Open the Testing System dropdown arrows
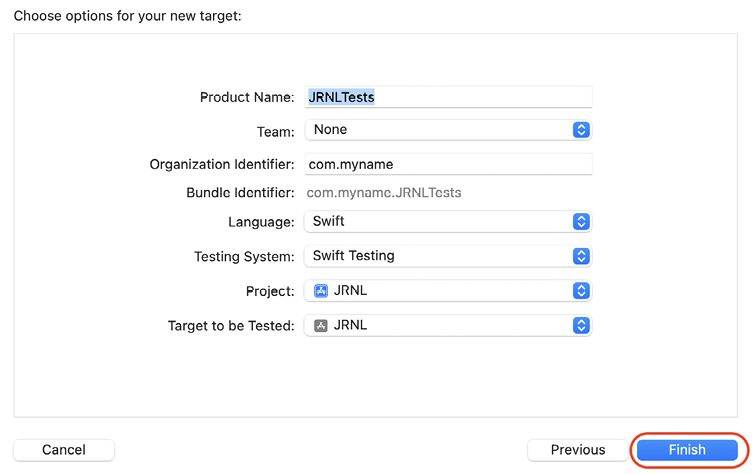Image resolution: width=752 pixels, height=474 pixels. [581, 256]
